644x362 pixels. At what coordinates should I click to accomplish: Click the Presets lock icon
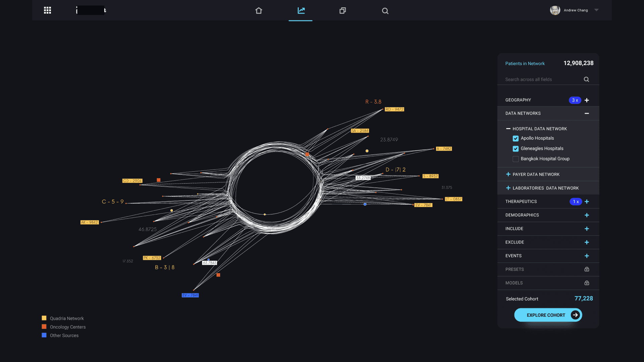pos(587,269)
